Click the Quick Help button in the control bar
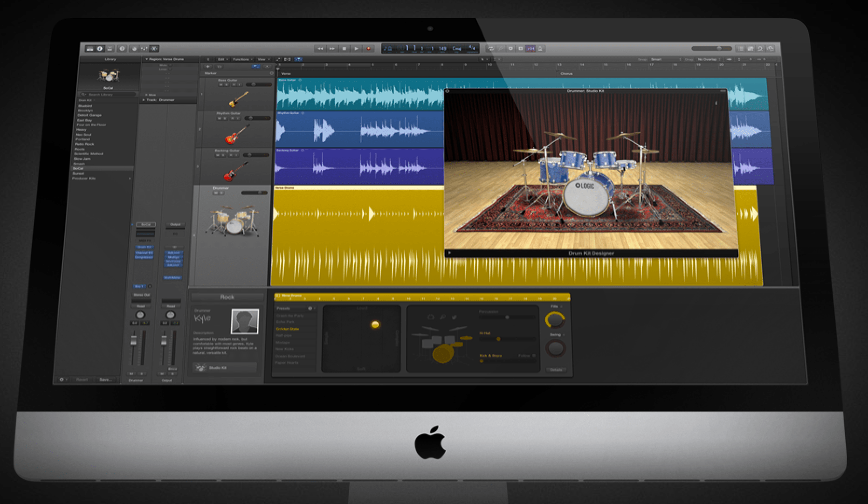Screen dimensions: 868x504 122,48
